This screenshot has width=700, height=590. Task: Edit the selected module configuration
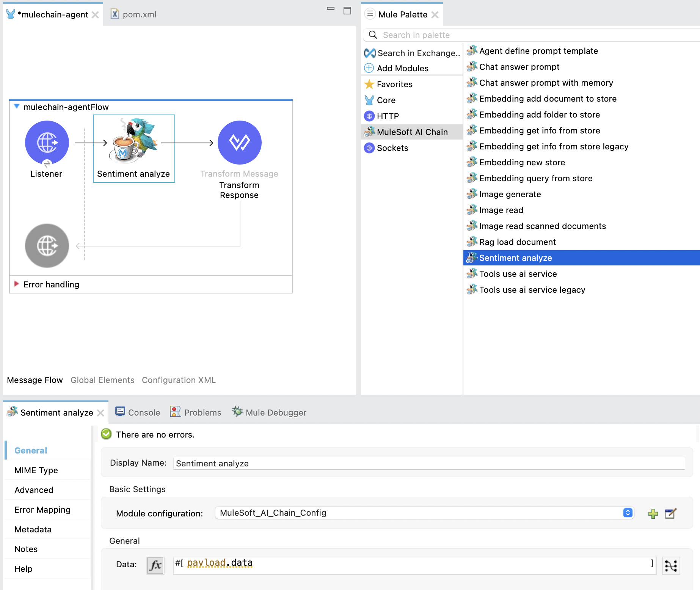pos(670,514)
